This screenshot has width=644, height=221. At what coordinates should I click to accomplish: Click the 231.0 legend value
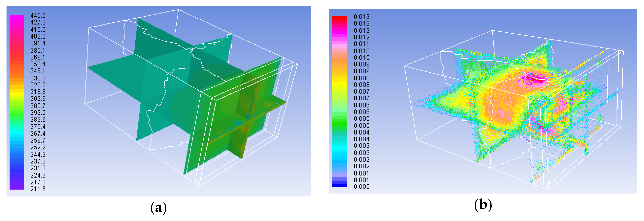pyautogui.click(x=38, y=168)
